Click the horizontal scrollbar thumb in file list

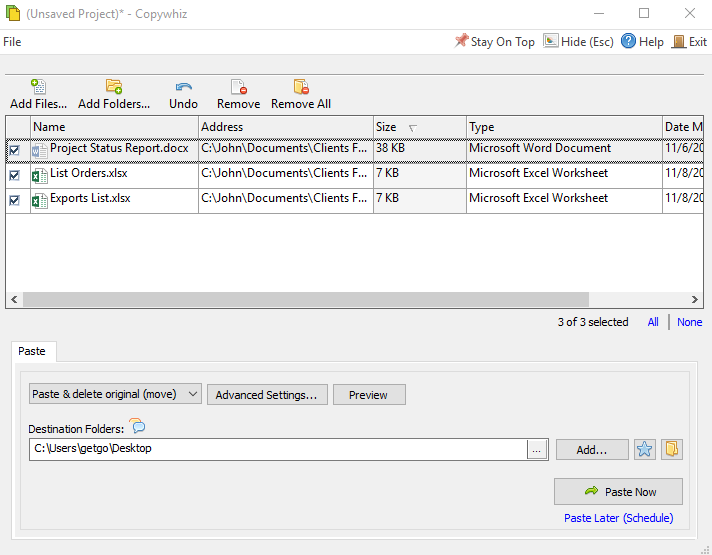point(306,299)
